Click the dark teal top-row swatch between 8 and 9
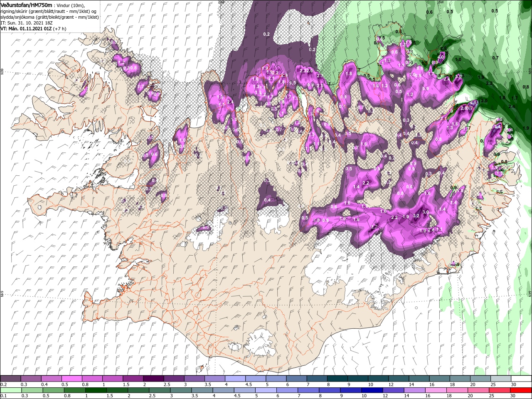Viewport: 532px width, 399px height. tap(337, 379)
